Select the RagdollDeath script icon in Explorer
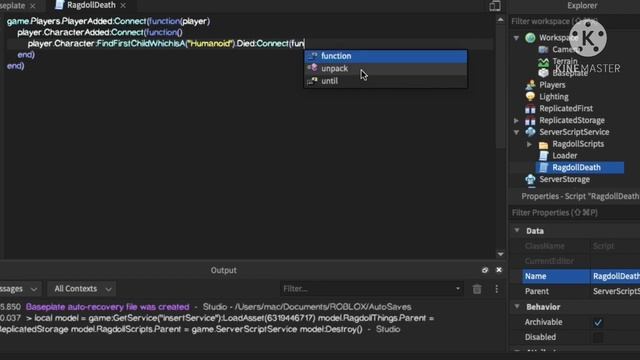The image size is (640, 360). (543, 167)
